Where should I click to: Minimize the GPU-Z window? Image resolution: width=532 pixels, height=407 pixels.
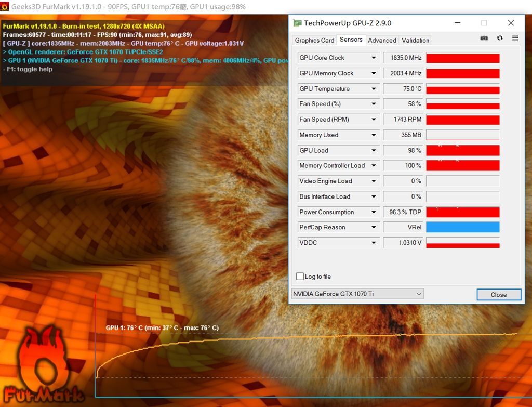tap(458, 23)
